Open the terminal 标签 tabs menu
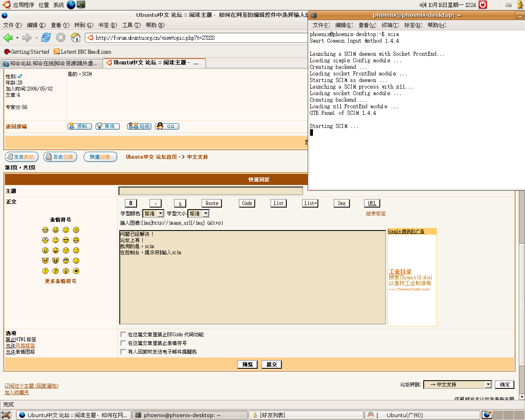Viewport: 525px width, 420px height. (x=413, y=25)
